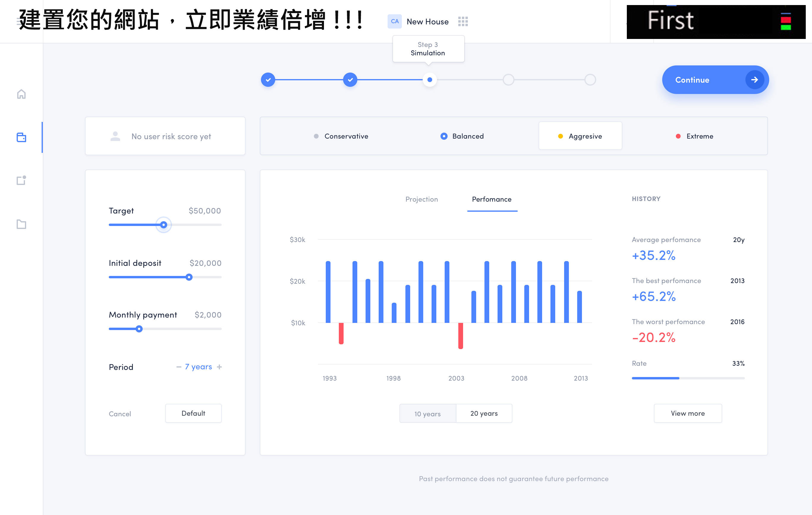Click the First banner at top right
812x515 pixels.
click(x=716, y=22)
